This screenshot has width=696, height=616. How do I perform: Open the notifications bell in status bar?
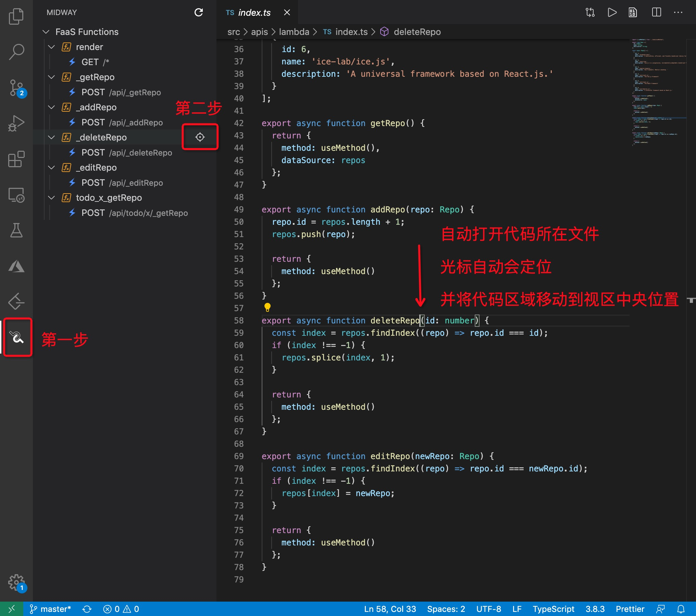(681, 609)
